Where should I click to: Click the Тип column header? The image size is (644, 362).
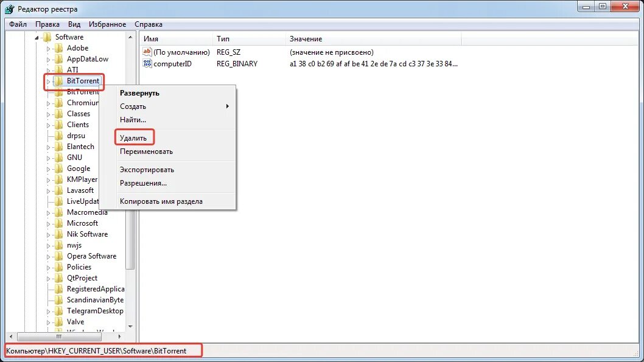pos(249,39)
